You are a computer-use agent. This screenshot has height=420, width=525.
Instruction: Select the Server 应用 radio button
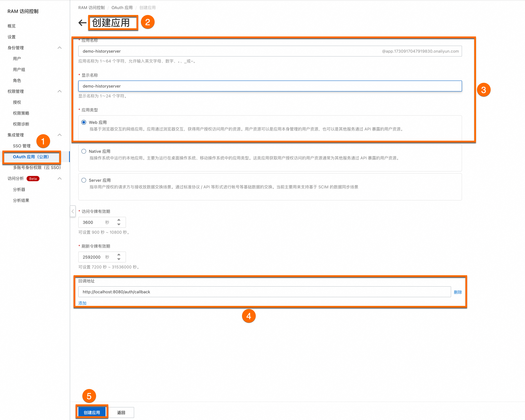click(x=84, y=180)
